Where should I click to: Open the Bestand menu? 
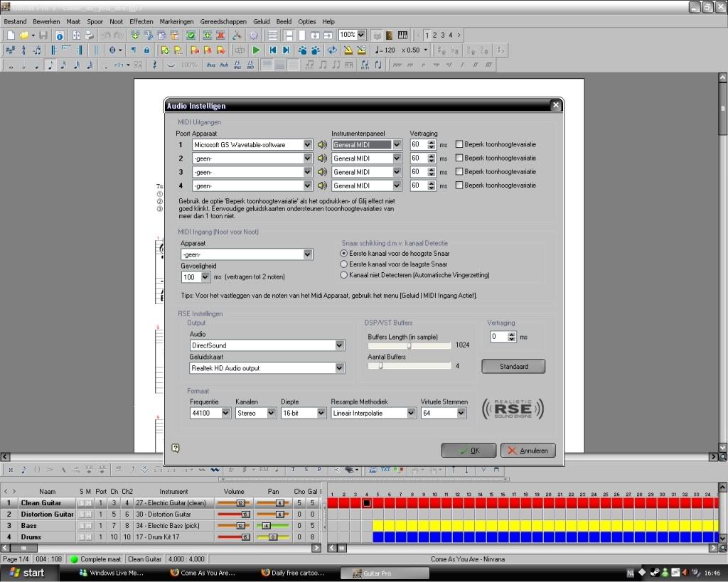click(x=16, y=21)
